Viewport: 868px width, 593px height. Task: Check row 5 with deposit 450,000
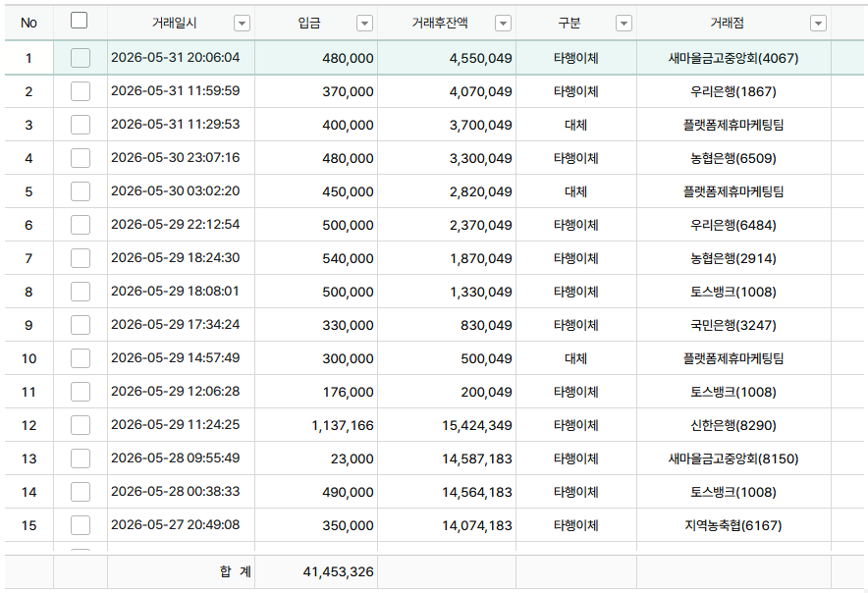coord(81,191)
